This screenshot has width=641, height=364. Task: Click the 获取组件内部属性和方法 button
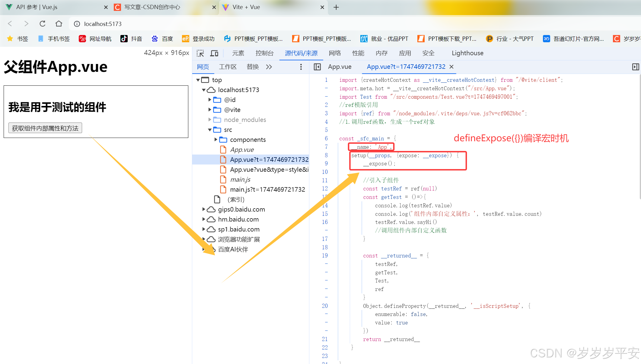point(45,128)
